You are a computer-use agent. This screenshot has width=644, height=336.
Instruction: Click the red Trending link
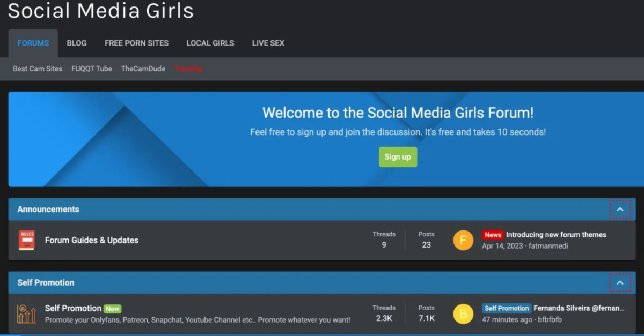coord(188,69)
